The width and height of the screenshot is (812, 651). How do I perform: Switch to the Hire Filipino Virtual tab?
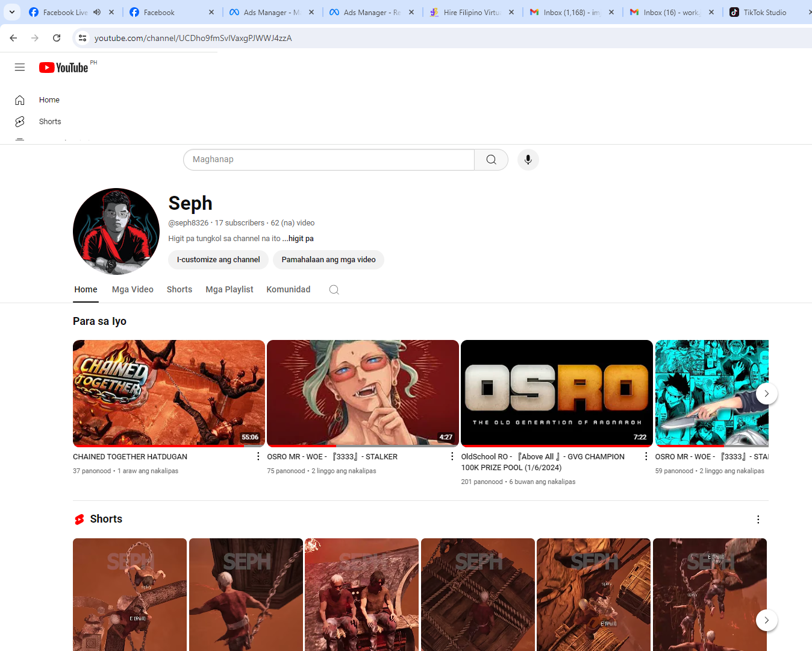pos(472,12)
